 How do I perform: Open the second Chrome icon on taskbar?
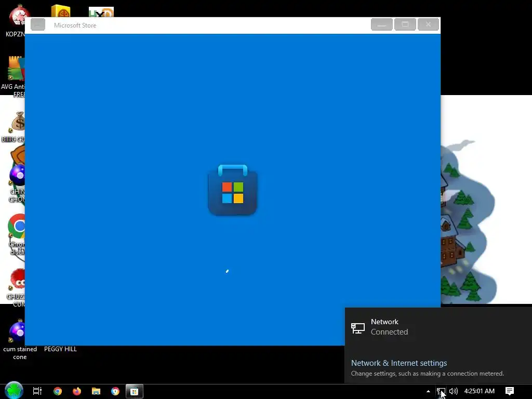point(115,391)
